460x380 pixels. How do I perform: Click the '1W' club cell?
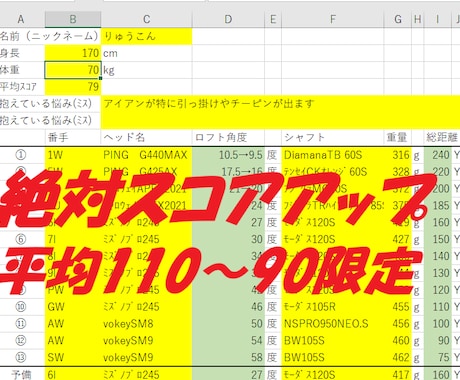pos(73,155)
